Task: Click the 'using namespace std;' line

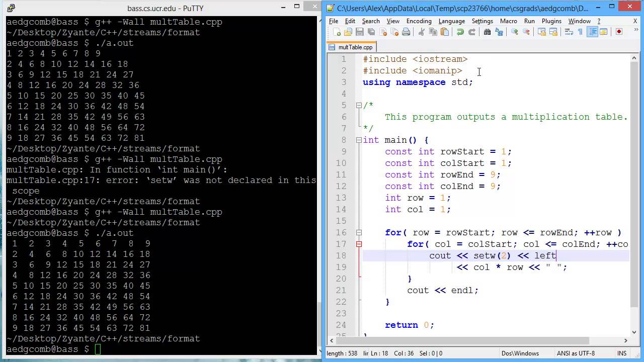Action: (x=418, y=82)
